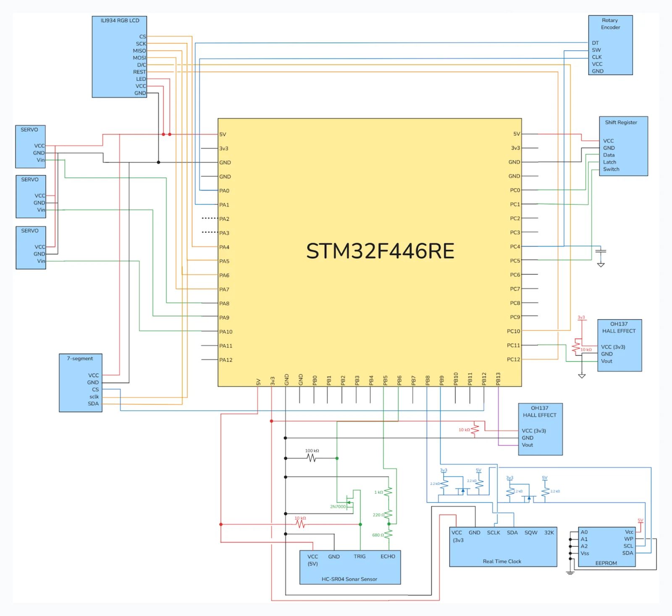The image size is (672, 616).
Task: Click the PA7 pin label
Action: tap(224, 289)
